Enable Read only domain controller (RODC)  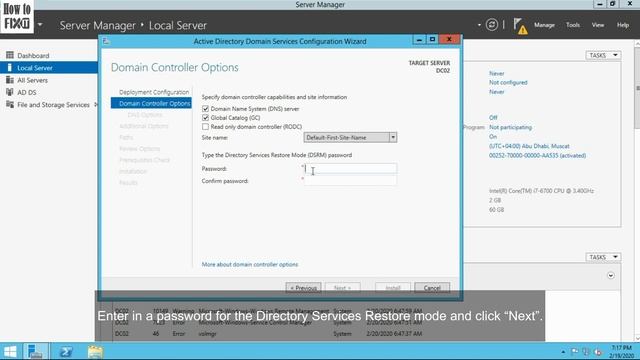205,127
